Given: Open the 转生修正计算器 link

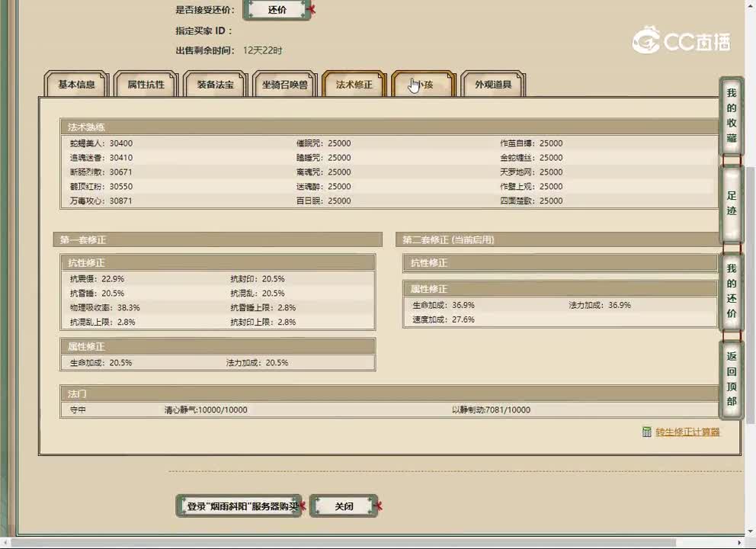Looking at the screenshot, I should (687, 432).
